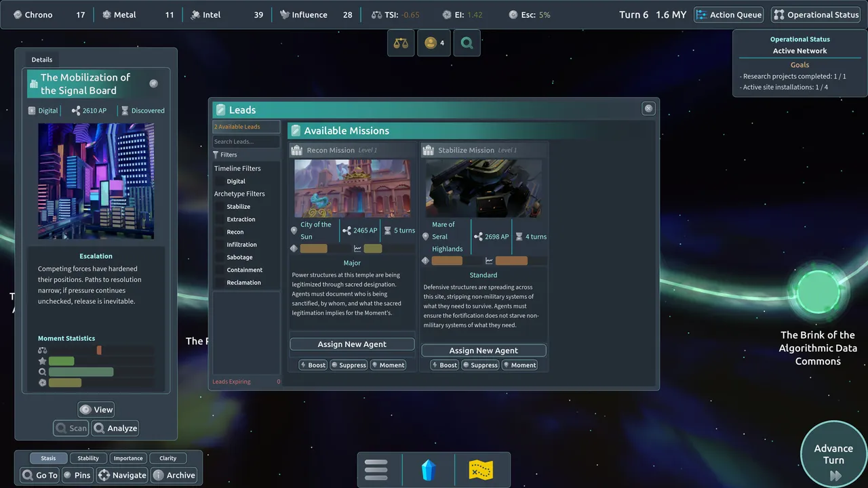Toggle the Reclamation archetype filter checkbox

220,283
